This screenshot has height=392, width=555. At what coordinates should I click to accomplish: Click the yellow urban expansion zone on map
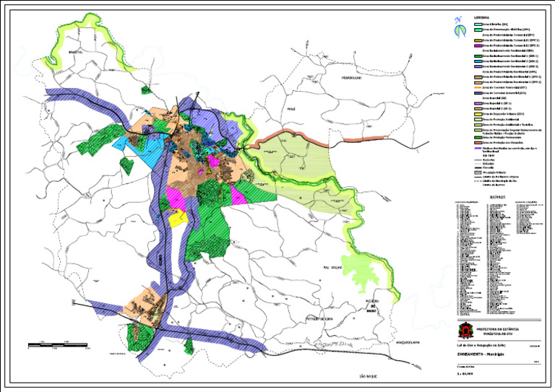click(x=178, y=218)
